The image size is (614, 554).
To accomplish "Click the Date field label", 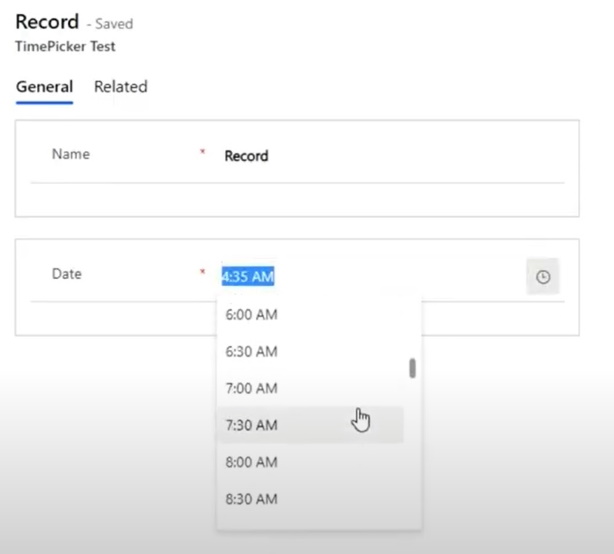I will (67, 274).
